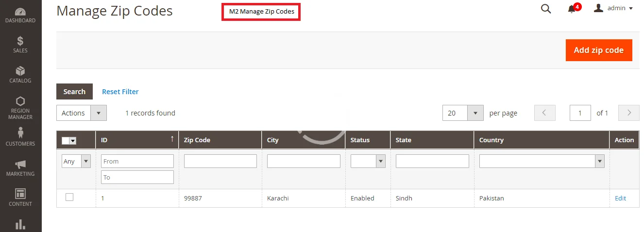Open the Actions dropdown

pos(81,113)
